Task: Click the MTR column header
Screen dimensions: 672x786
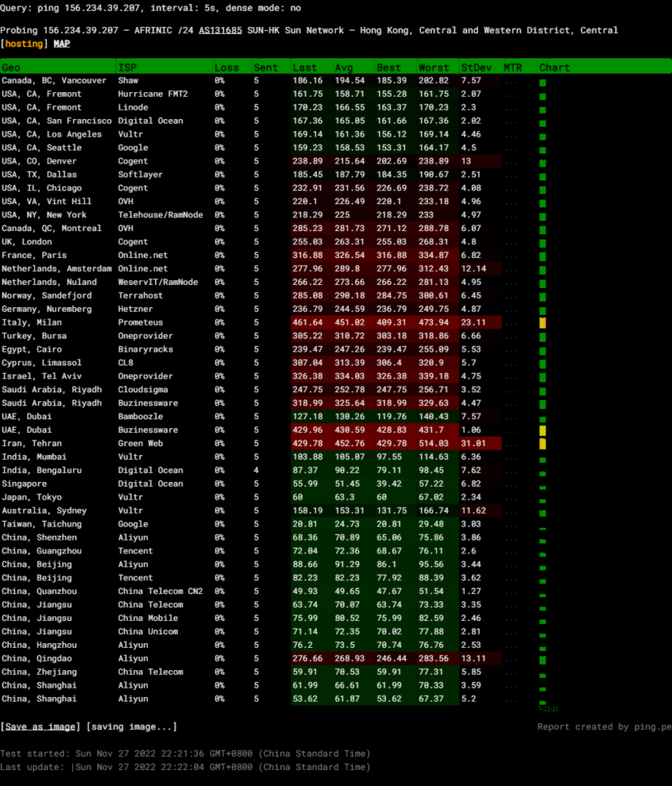Action: 512,68
